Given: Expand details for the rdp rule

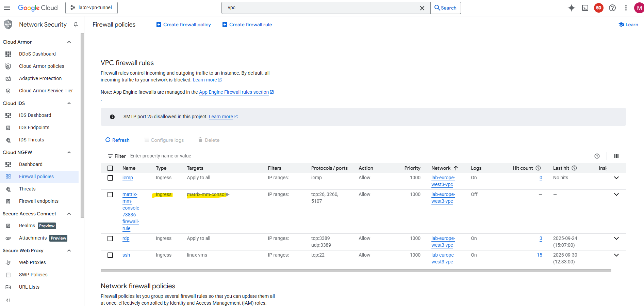Looking at the screenshot, I should (x=616, y=239).
